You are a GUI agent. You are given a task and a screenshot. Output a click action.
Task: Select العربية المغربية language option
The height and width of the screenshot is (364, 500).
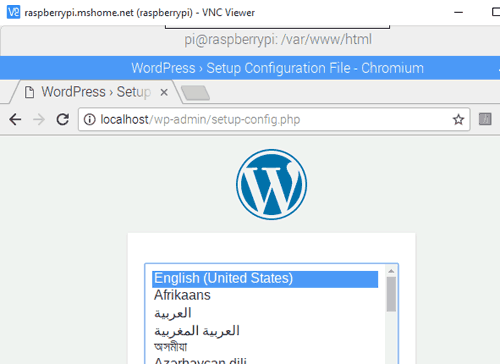click(x=265, y=331)
